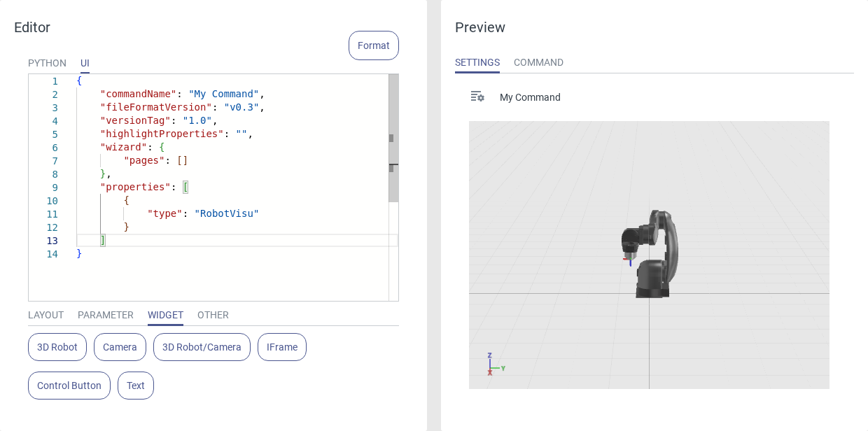The height and width of the screenshot is (431, 868).
Task: Insert the 3D Robot/Camera widget
Action: point(202,347)
